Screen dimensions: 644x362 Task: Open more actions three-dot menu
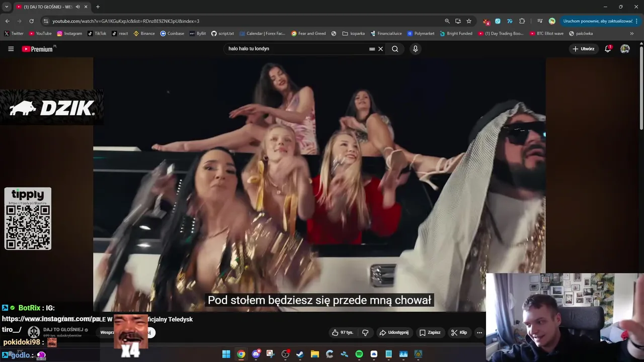[479, 332]
